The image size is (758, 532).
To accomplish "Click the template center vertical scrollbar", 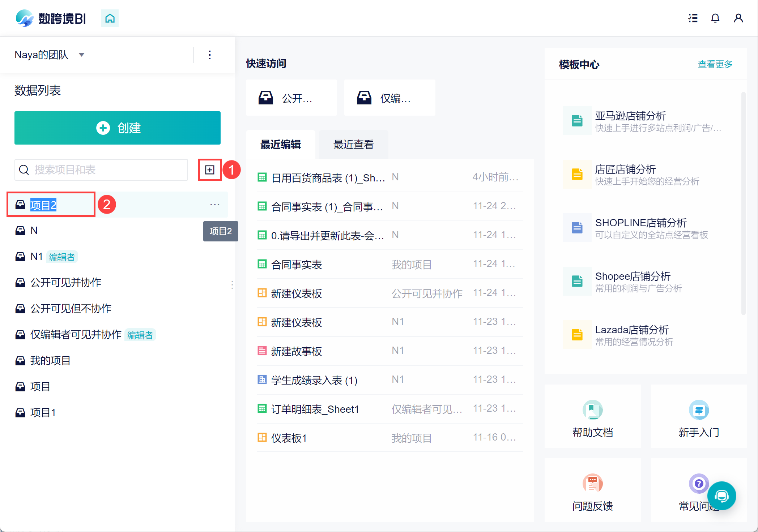I will [743, 202].
